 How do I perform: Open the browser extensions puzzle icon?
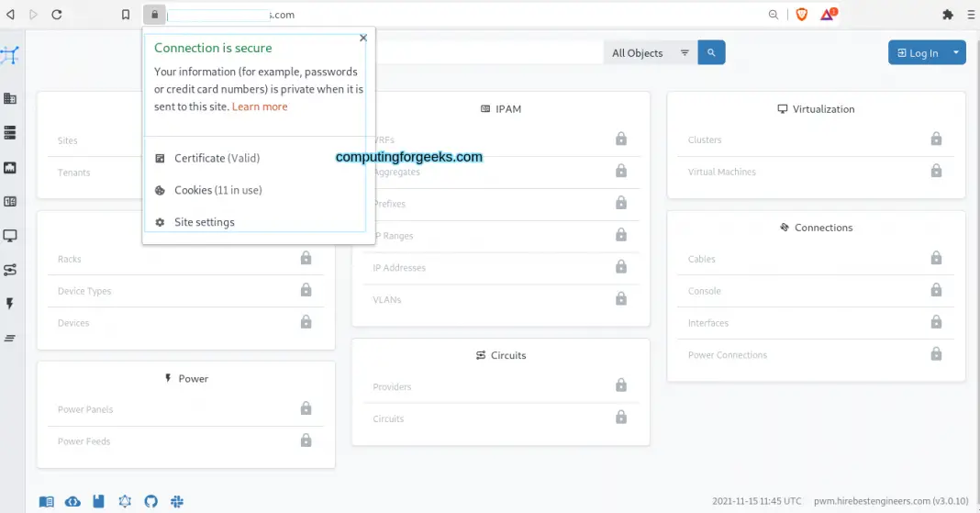[948, 15]
